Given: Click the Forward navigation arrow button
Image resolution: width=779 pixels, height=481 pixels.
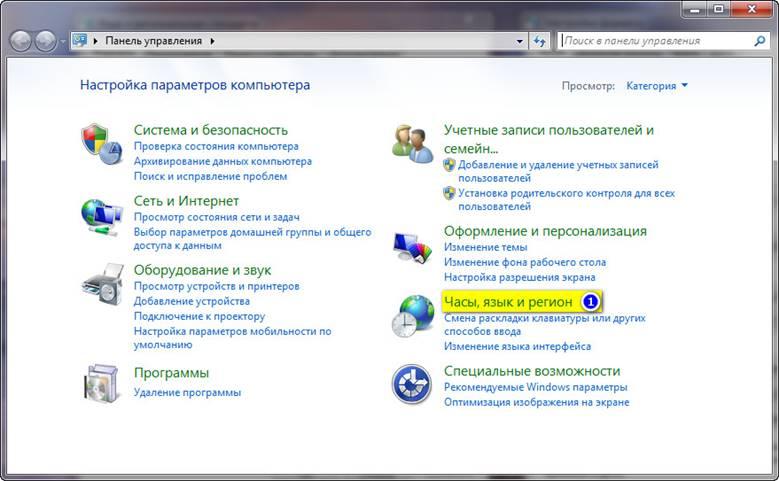Looking at the screenshot, I should pyautogui.click(x=45, y=41).
